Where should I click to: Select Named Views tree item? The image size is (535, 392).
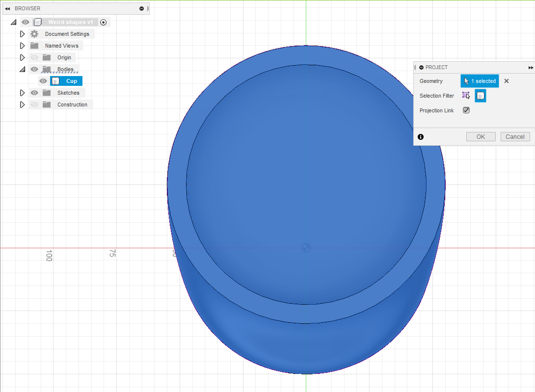pyautogui.click(x=62, y=46)
